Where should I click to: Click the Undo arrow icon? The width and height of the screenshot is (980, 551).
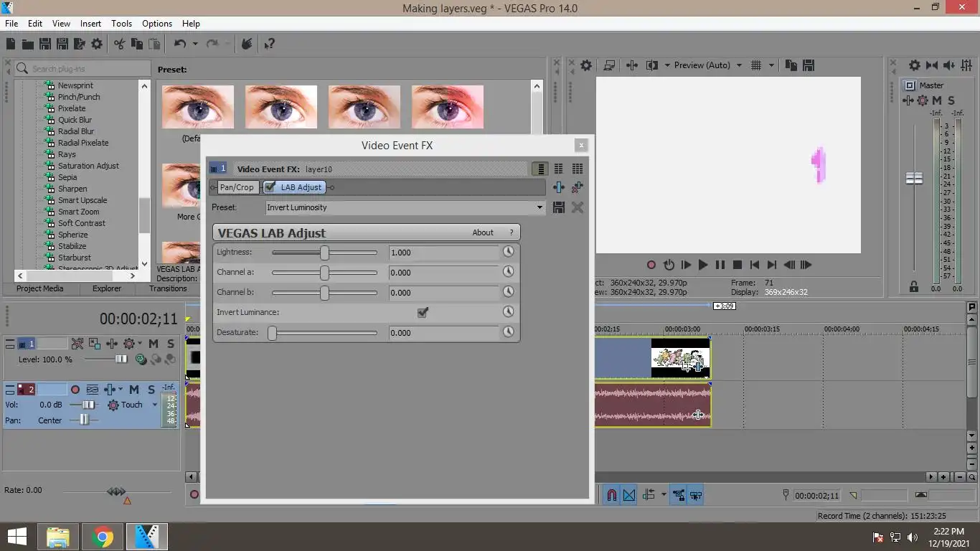180,44
